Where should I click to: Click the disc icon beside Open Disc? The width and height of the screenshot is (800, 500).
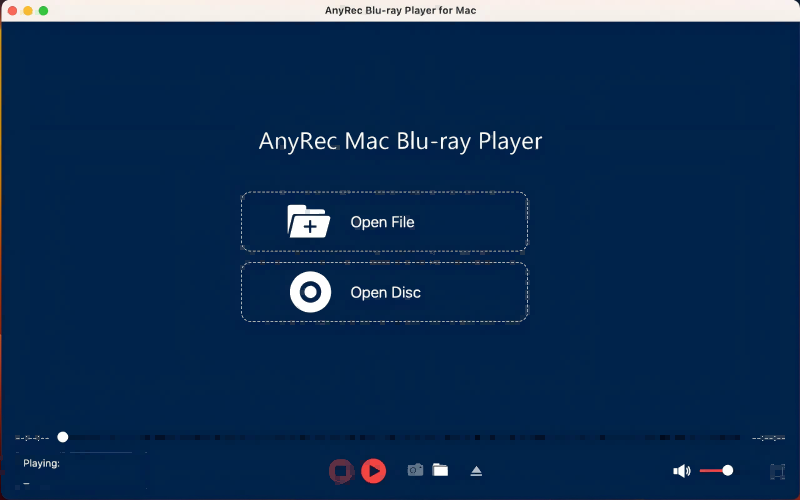(310, 292)
